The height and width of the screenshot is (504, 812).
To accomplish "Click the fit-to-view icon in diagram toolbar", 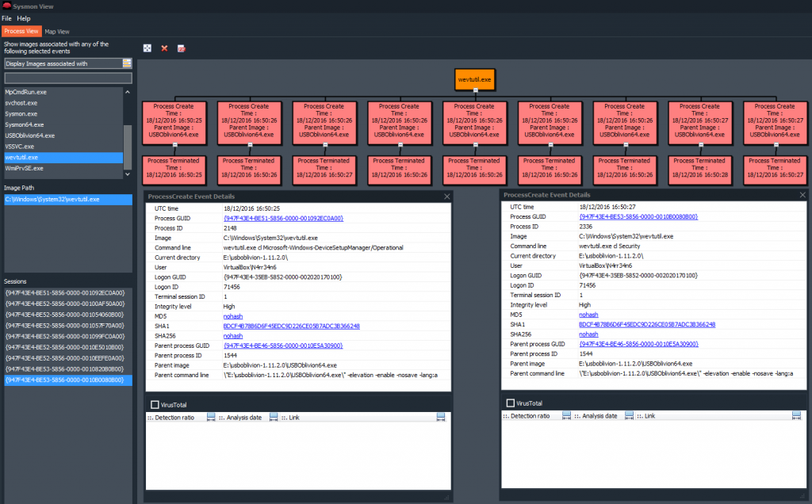I will [147, 48].
